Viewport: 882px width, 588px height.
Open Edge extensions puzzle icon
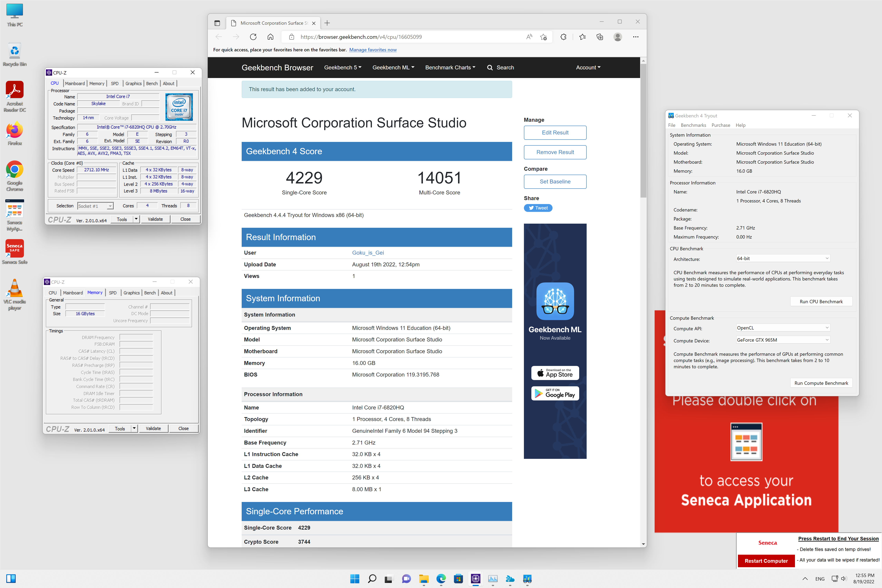(563, 37)
